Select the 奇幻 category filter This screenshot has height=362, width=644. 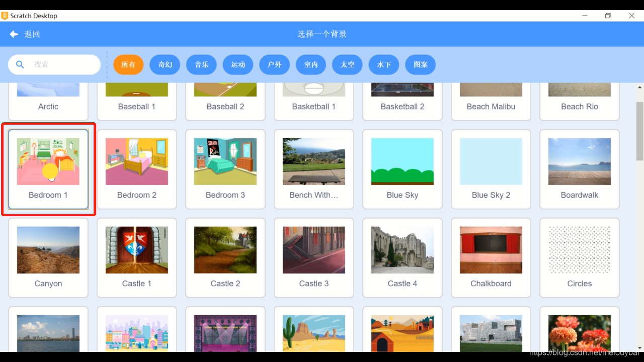click(165, 64)
